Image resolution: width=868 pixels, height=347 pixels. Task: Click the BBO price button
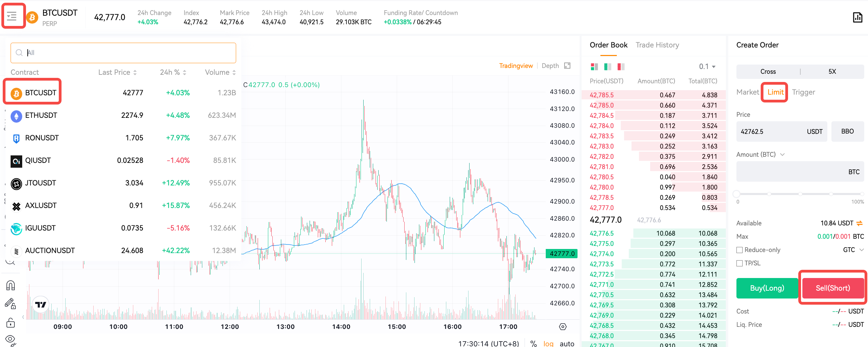(847, 131)
